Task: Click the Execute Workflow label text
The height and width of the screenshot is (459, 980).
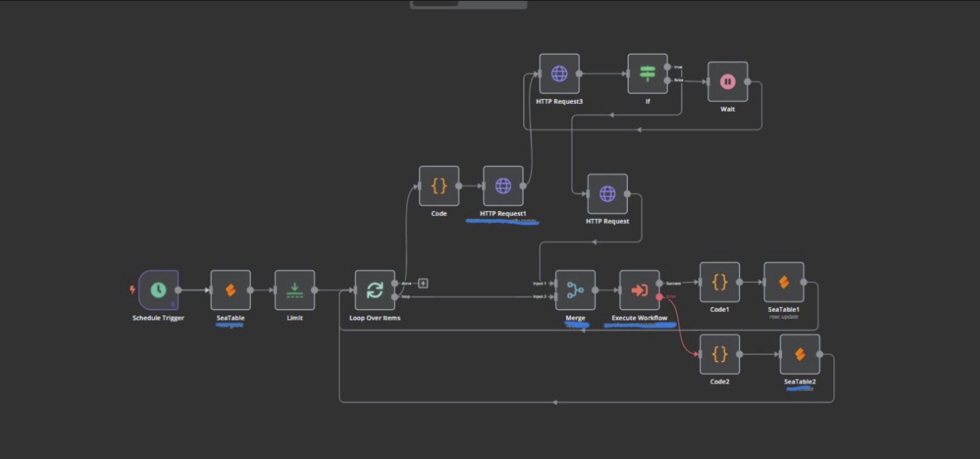Action: point(639,318)
